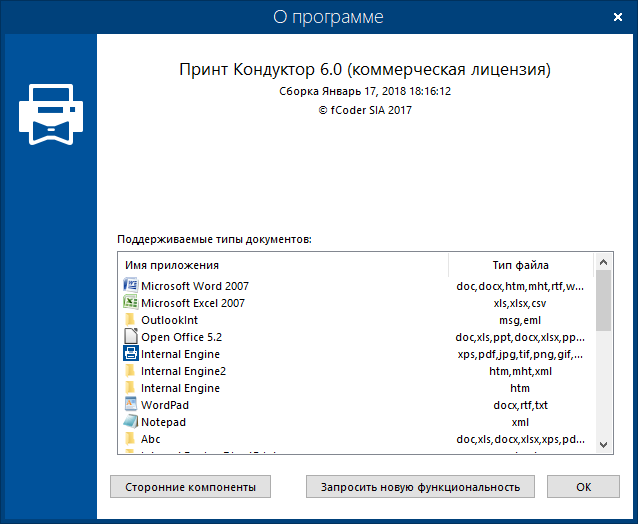Confirm the dialog with the OK button

[x=583, y=487]
